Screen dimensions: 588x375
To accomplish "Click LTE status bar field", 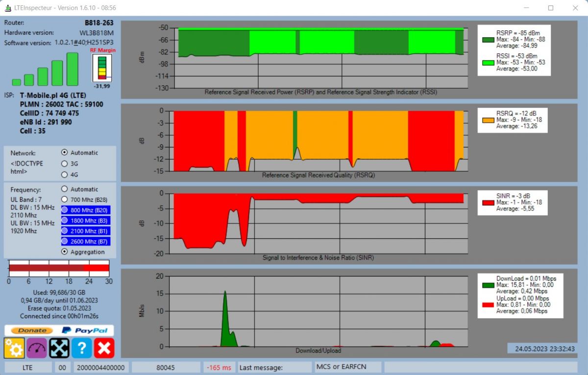I will (28, 367).
